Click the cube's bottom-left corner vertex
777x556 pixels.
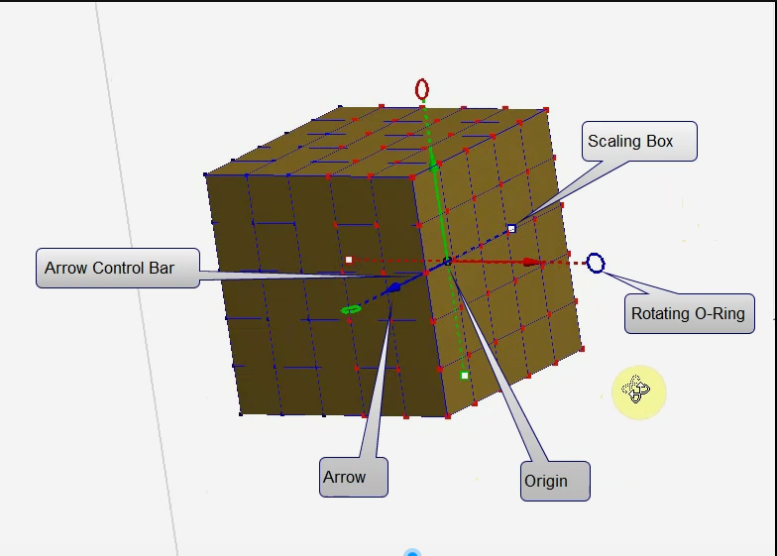click(x=240, y=413)
